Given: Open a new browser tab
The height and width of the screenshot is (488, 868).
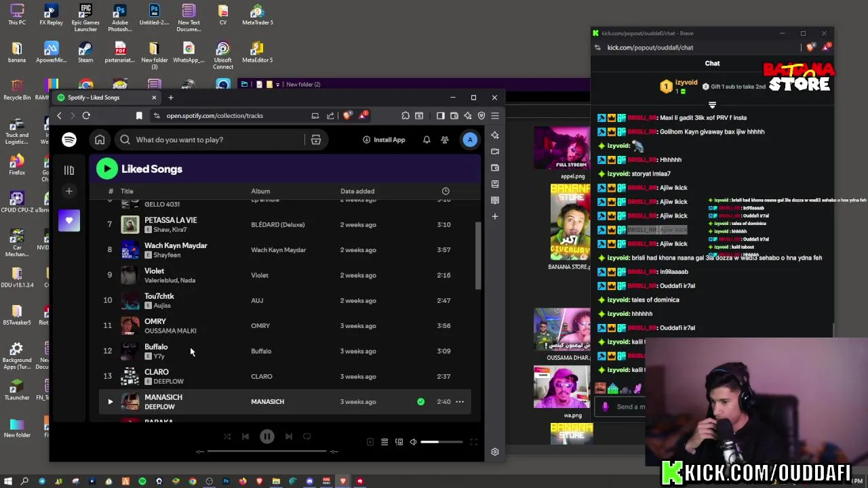Looking at the screenshot, I should (171, 98).
